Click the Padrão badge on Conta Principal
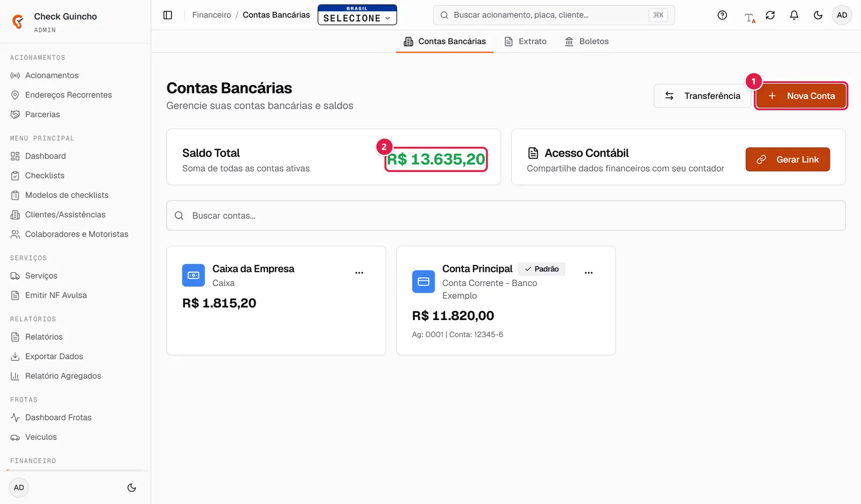This screenshot has width=861, height=504. tap(541, 269)
